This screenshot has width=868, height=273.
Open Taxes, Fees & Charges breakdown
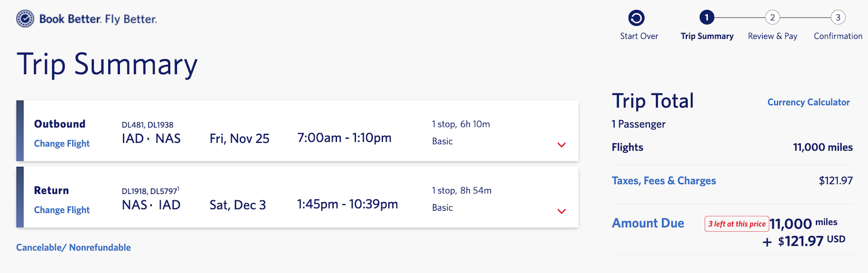663,181
